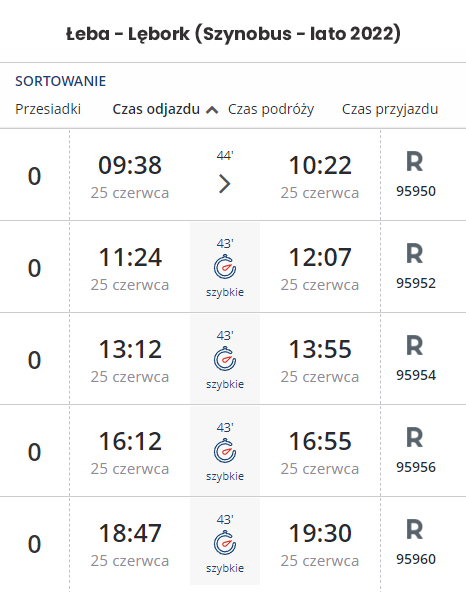This screenshot has width=466, height=592.
Task: Open the train number 95954 link
Action: pyautogui.click(x=416, y=375)
